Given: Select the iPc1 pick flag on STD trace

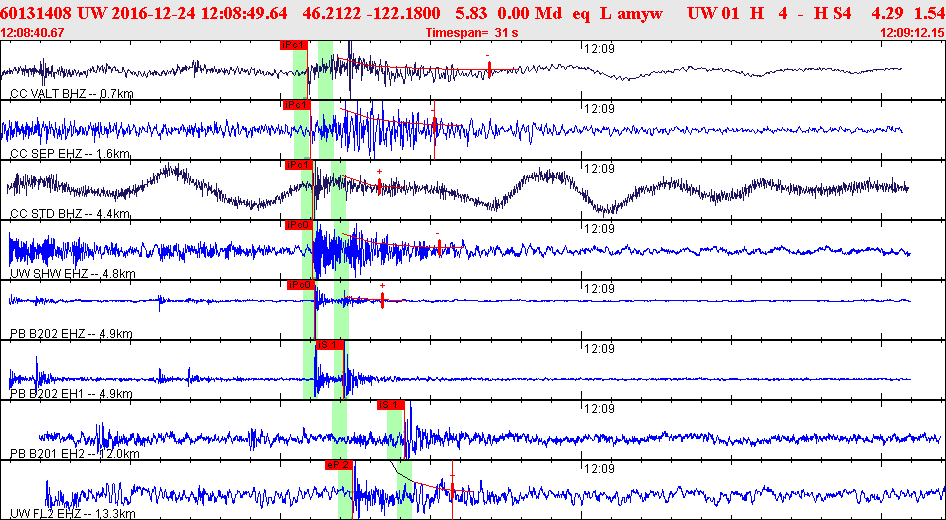Looking at the screenshot, I should (299, 165).
